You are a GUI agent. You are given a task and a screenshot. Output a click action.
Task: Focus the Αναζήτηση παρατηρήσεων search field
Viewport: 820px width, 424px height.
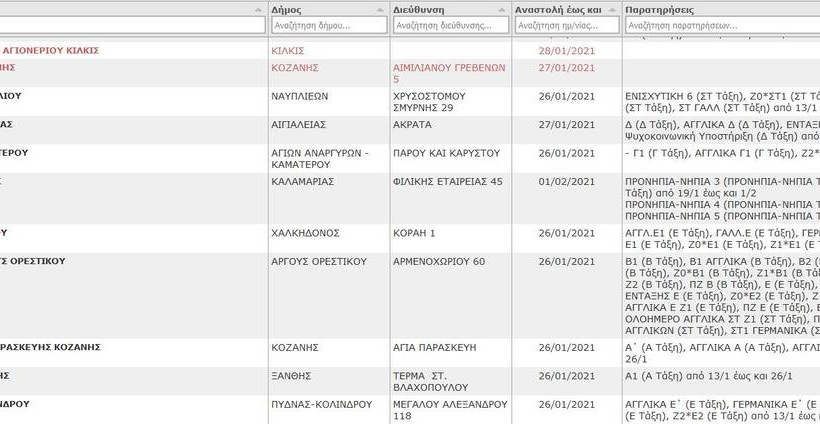[720, 25]
